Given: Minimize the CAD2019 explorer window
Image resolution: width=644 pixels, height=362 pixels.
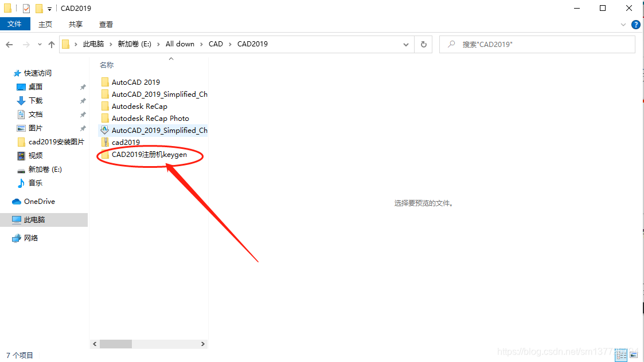Looking at the screenshot, I should (x=577, y=8).
